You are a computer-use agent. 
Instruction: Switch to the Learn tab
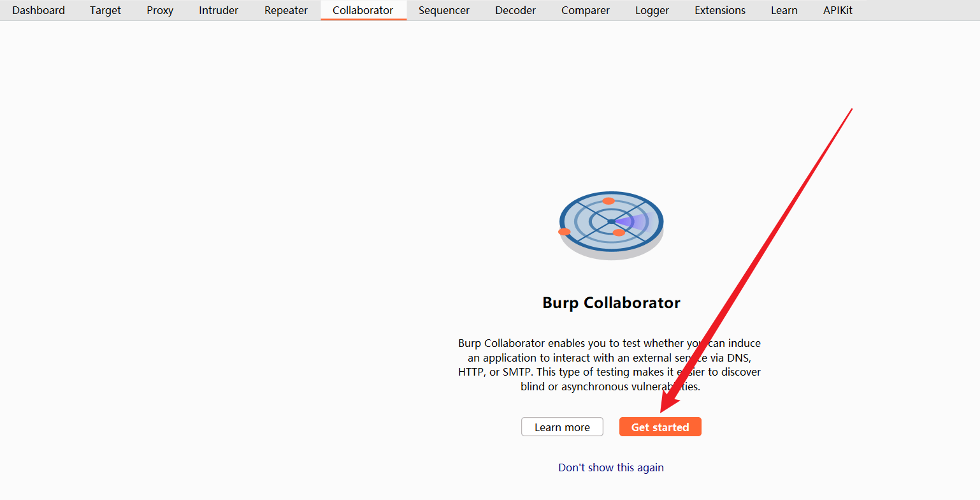pyautogui.click(x=784, y=10)
